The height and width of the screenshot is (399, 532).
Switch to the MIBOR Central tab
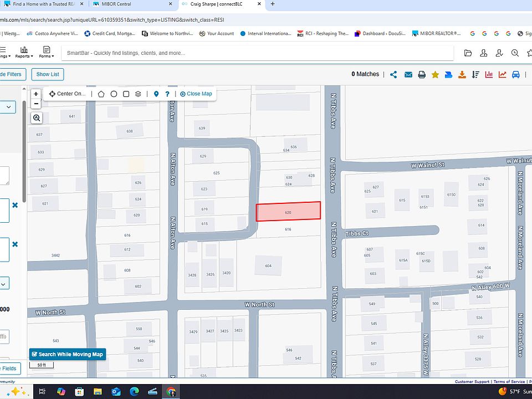coord(117,4)
